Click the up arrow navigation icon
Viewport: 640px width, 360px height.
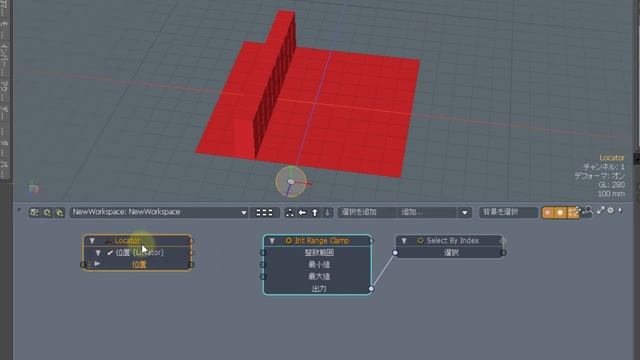click(x=315, y=212)
